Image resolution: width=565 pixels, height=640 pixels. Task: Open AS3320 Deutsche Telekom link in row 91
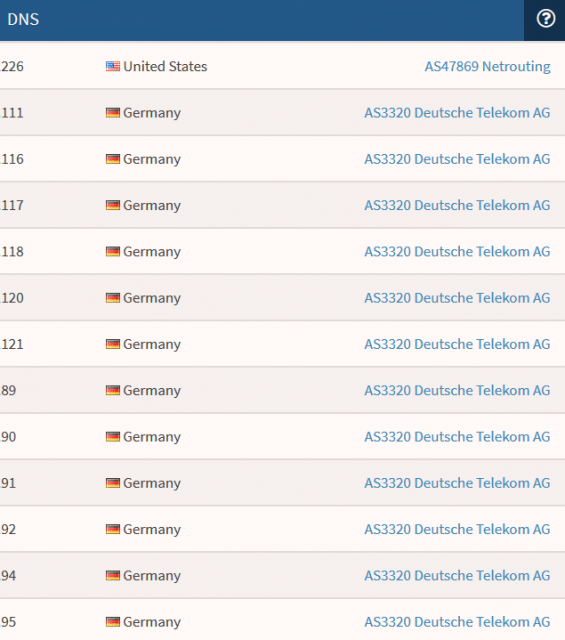pyautogui.click(x=457, y=483)
